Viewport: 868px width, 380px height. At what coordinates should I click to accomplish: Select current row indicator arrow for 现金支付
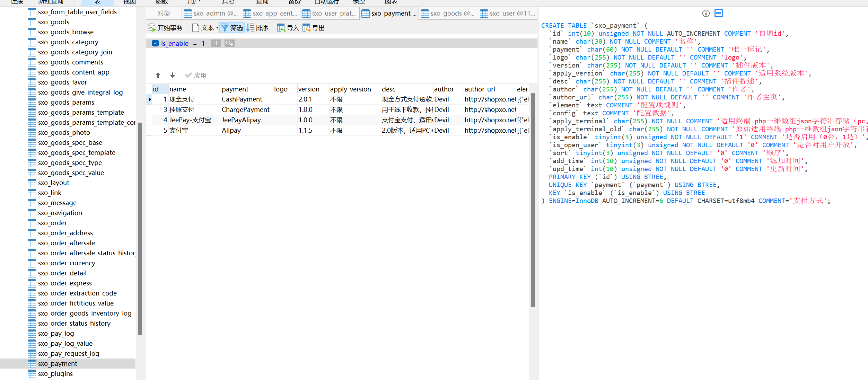pos(150,99)
